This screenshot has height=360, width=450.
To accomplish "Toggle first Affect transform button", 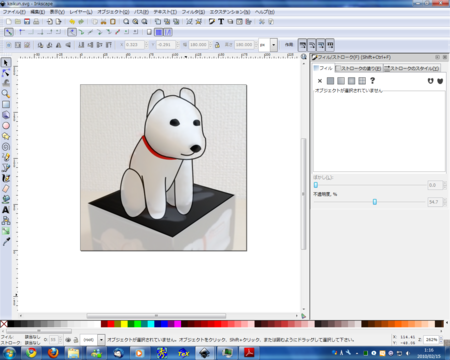I will coord(303,45).
